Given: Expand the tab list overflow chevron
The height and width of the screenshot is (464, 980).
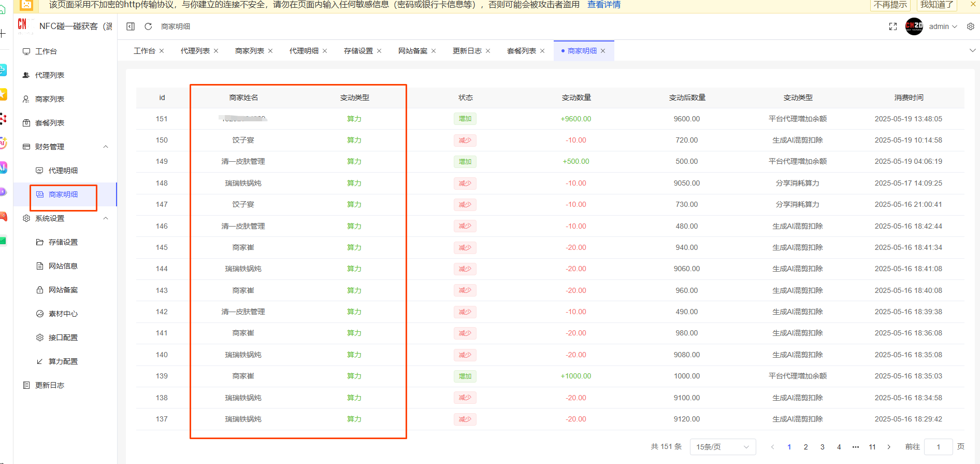Looking at the screenshot, I should click(972, 50).
